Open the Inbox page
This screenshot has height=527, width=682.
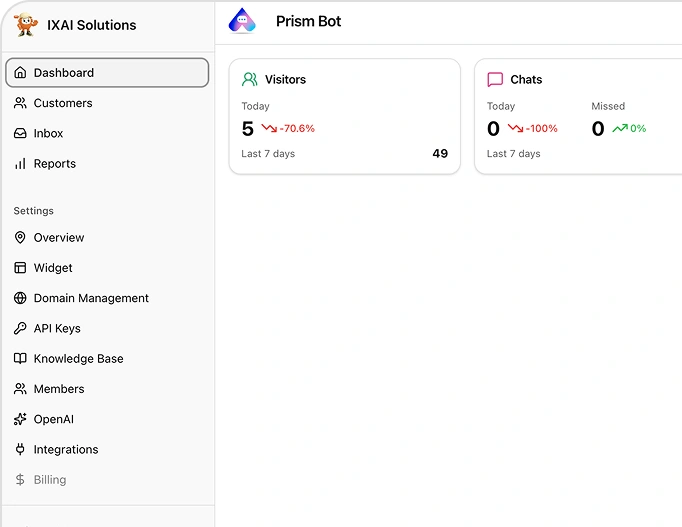pos(107,133)
